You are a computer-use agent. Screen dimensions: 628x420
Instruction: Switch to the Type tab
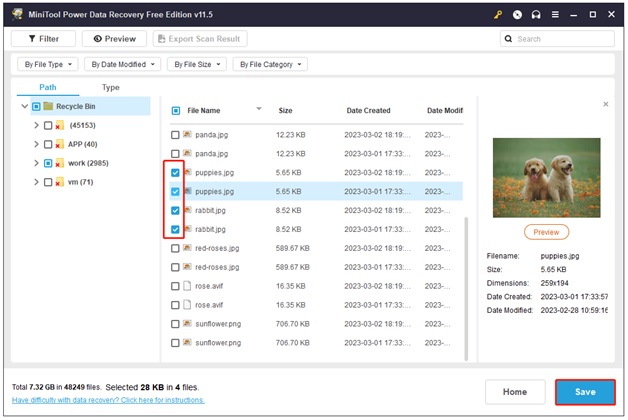(x=111, y=87)
